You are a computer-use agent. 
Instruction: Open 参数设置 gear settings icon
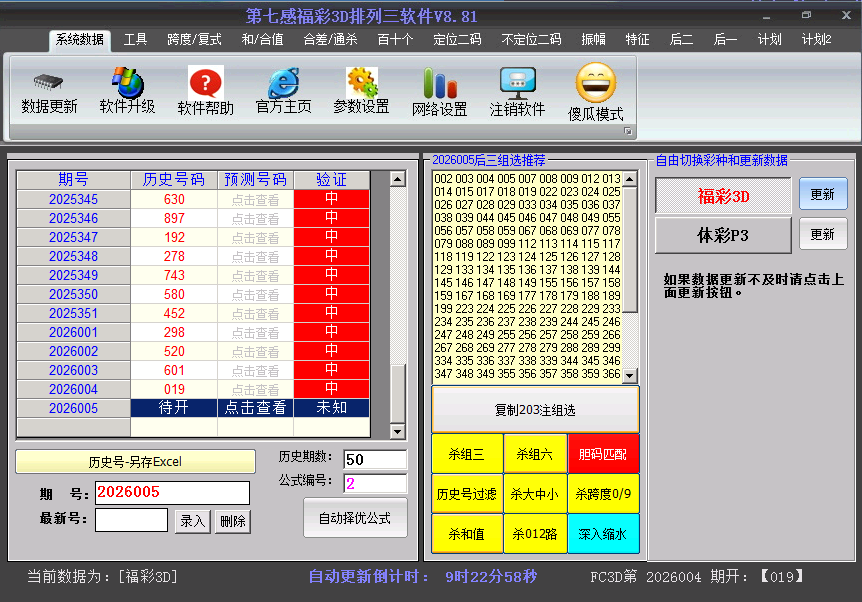click(361, 82)
